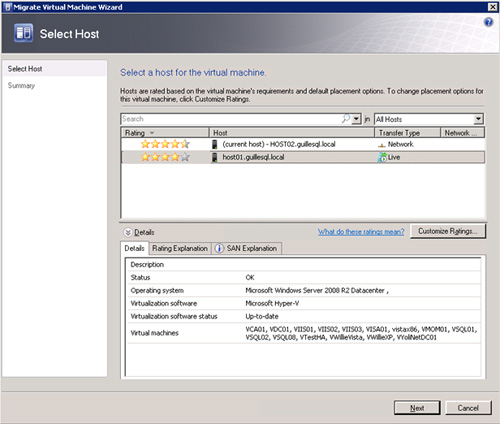Click the Virtual machines list value
Screen dimensions: 500x424
361,333
